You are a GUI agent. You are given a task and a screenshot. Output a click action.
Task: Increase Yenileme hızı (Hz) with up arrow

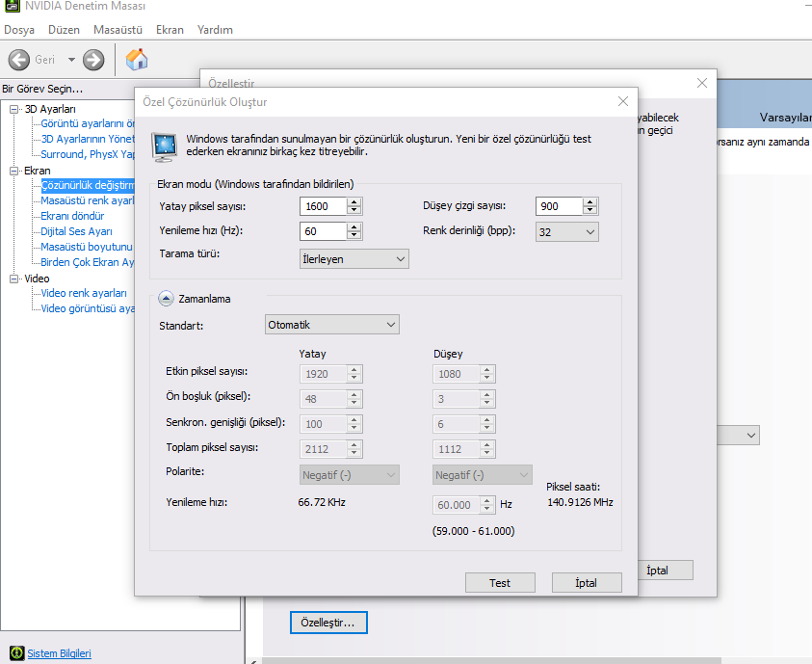pos(354,226)
